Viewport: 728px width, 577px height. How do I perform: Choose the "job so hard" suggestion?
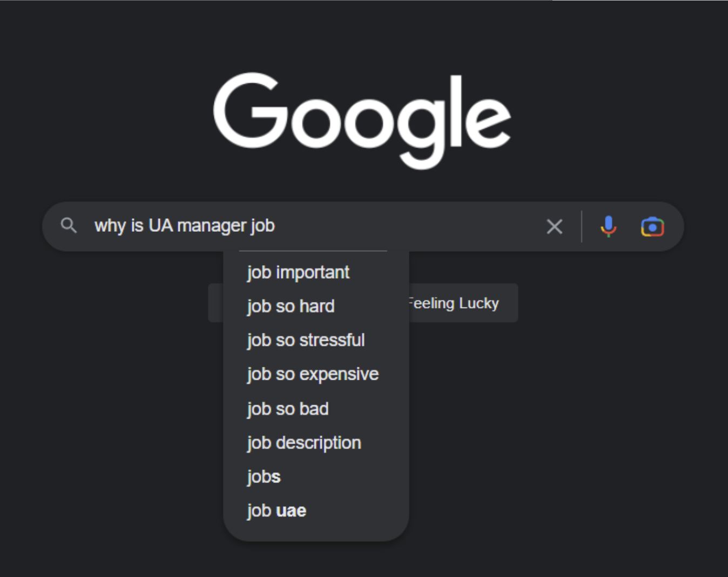click(x=316, y=306)
